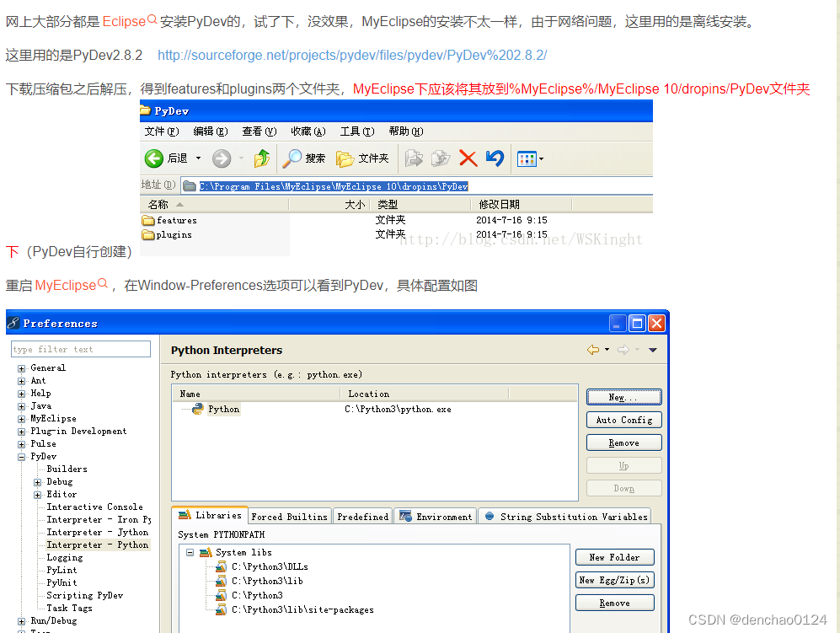
Task: Click the type filter text field
Action: click(x=81, y=350)
